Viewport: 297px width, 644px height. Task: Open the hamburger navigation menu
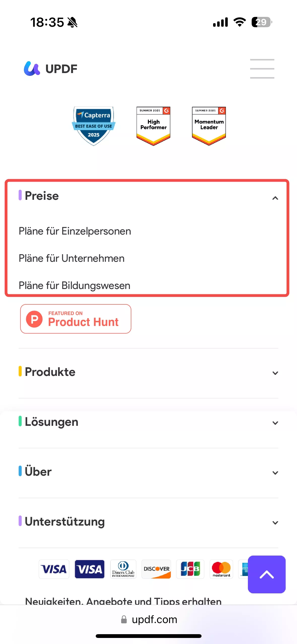tap(262, 69)
